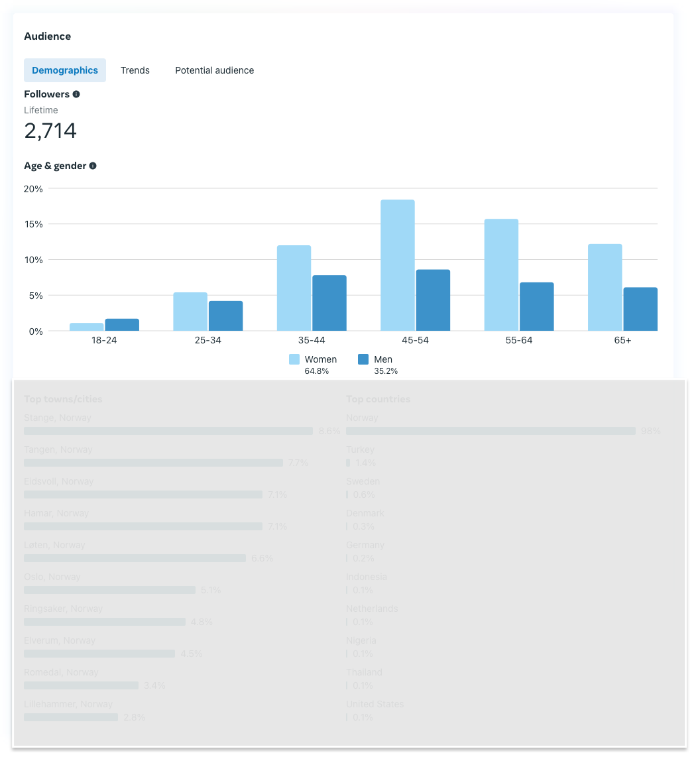The image size is (700, 761).
Task: Select the Women bar in 55-64 group
Action: click(501, 274)
